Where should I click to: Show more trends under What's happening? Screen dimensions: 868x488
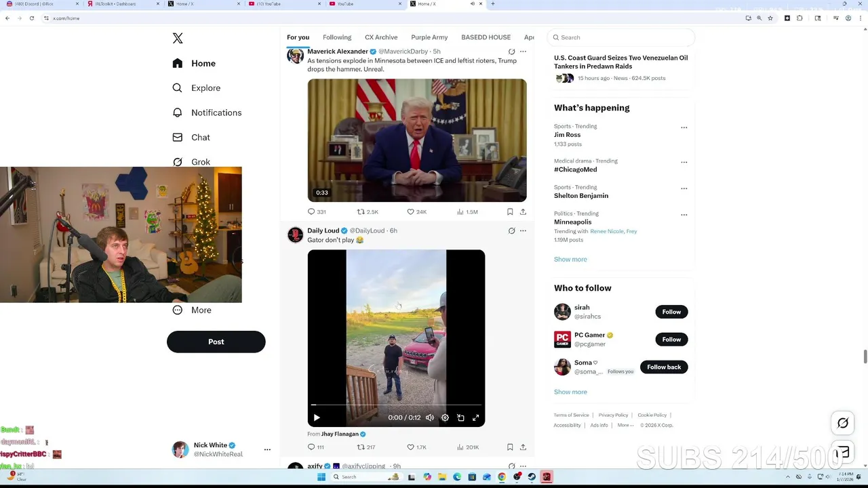(x=570, y=260)
